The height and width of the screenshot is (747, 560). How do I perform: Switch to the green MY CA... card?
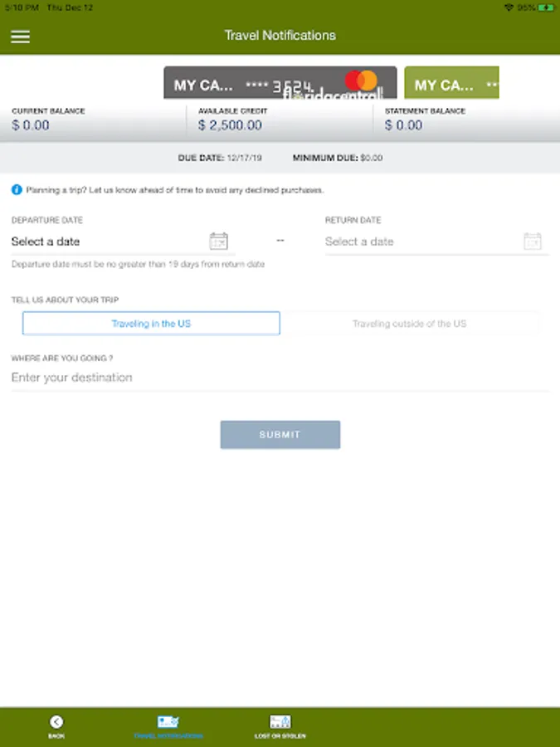pyautogui.click(x=451, y=82)
